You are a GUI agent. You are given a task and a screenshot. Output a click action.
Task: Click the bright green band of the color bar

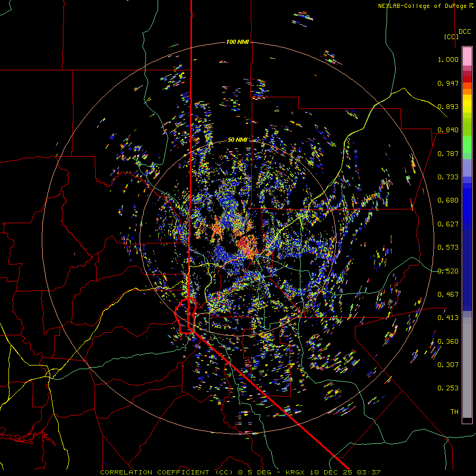[467, 144]
